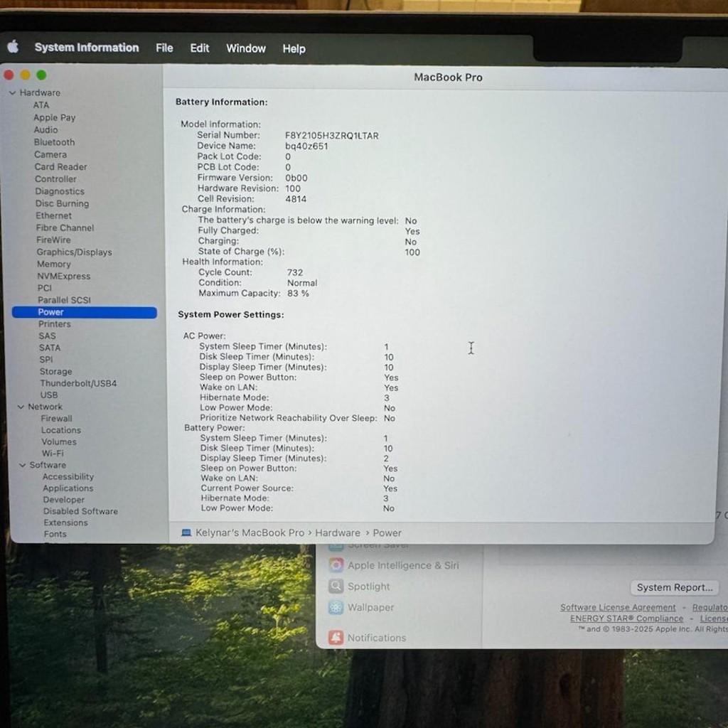
Task: Click the battery serial number F8Y2105H3ZRQ1LTAR
Action: (331, 136)
